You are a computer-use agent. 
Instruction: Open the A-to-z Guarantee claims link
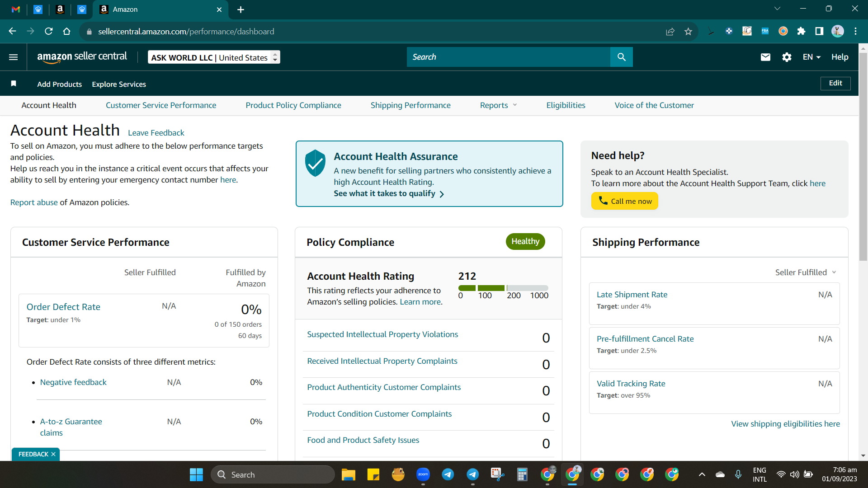point(71,427)
